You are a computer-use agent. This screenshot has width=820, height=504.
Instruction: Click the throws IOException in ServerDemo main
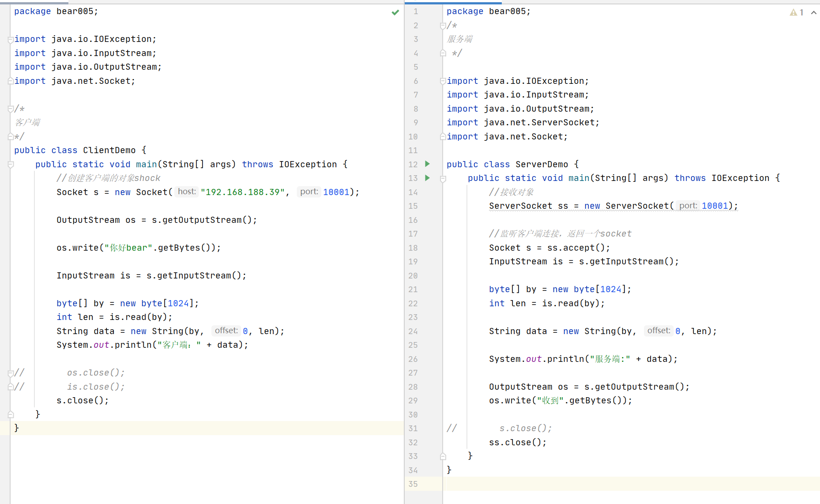tap(722, 178)
